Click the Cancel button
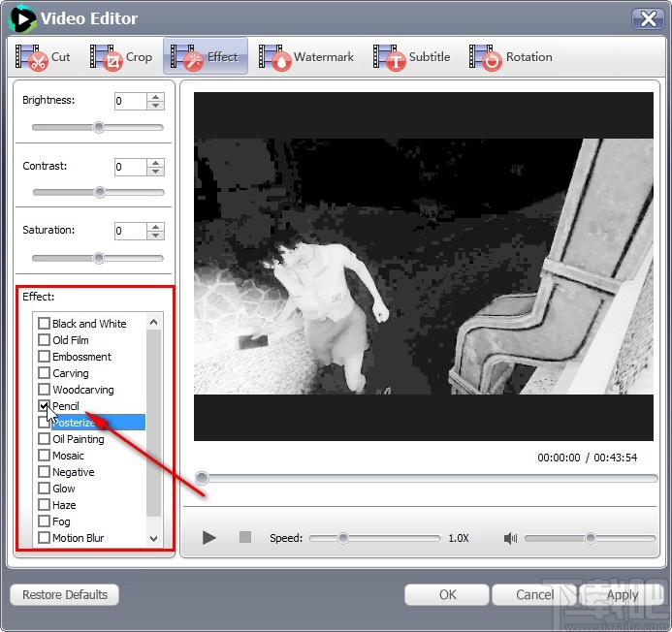The width and height of the screenshot is (672, 632). pyautogui.click(x=534, y=595)
